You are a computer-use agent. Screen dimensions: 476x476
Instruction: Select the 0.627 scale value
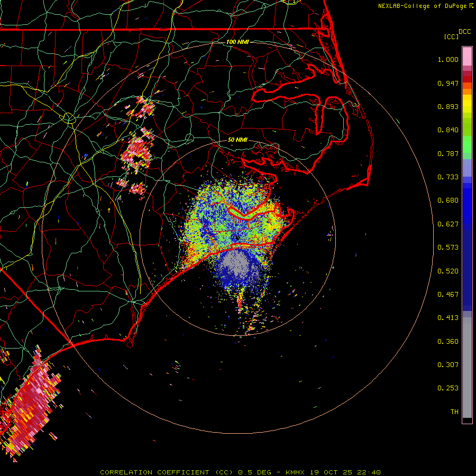click(x=448, y=224)
